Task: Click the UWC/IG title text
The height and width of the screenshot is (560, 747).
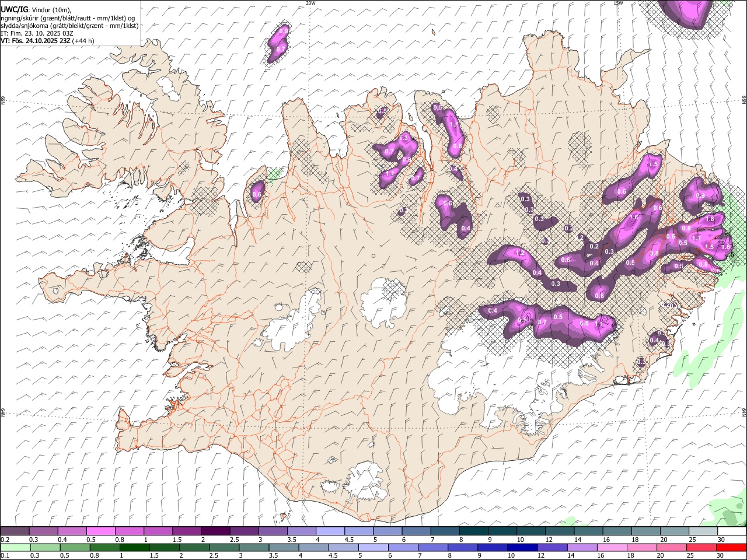Action: [14, 10]
